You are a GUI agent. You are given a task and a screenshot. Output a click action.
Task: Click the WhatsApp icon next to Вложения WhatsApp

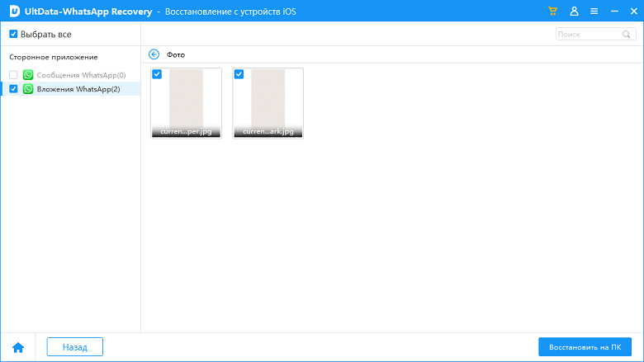click(28, 89)
